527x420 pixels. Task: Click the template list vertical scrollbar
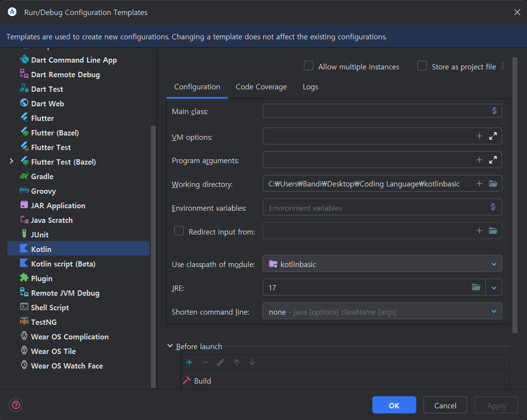153,256
